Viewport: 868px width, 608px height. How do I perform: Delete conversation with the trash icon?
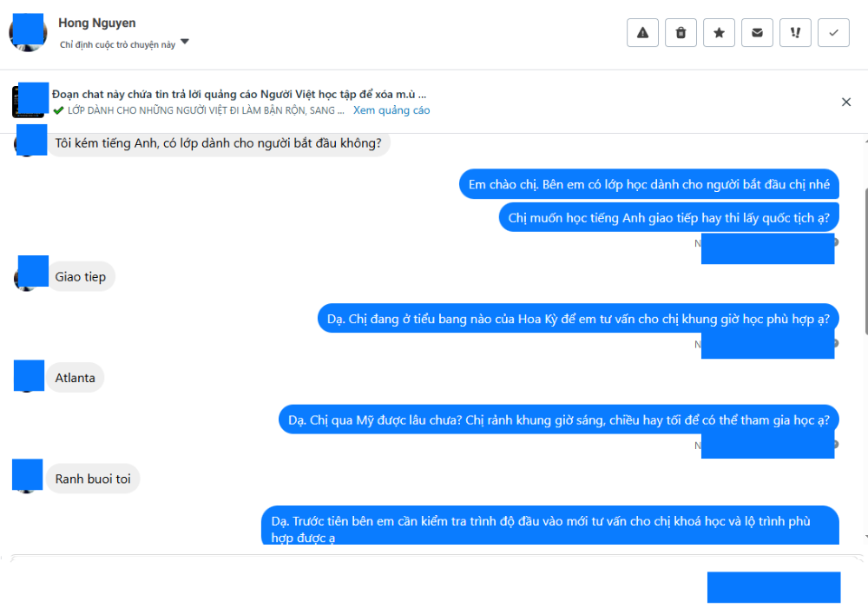coord(681,33)
